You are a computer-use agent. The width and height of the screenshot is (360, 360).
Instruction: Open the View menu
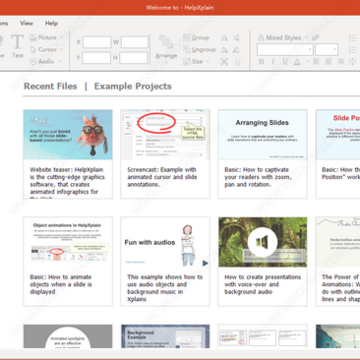tap(26, 23)
